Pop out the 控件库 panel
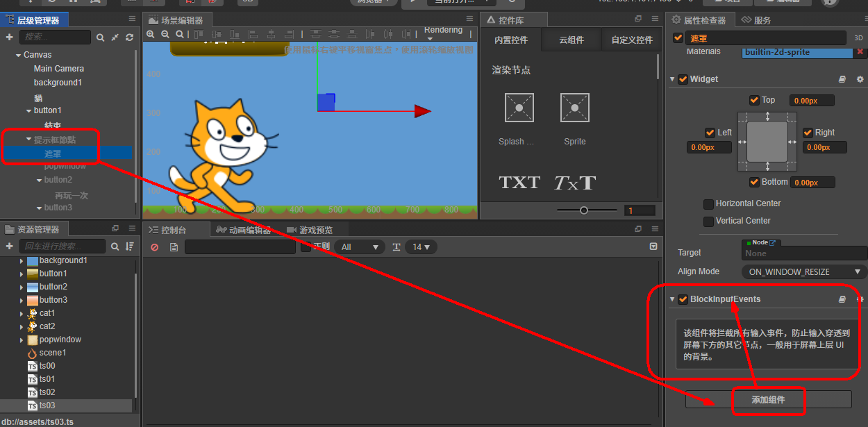The width and height of the screenshot is (868, 427). (x=638, y=19)
